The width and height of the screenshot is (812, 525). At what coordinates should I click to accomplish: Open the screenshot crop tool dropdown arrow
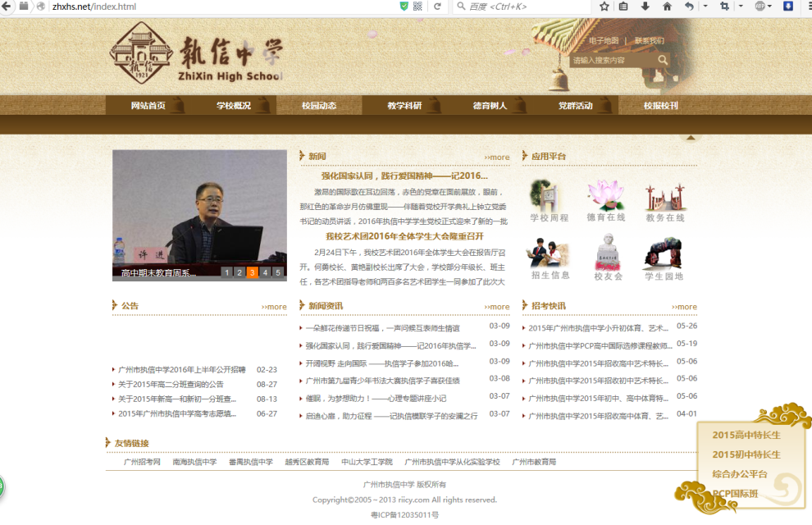pos(741,7)
